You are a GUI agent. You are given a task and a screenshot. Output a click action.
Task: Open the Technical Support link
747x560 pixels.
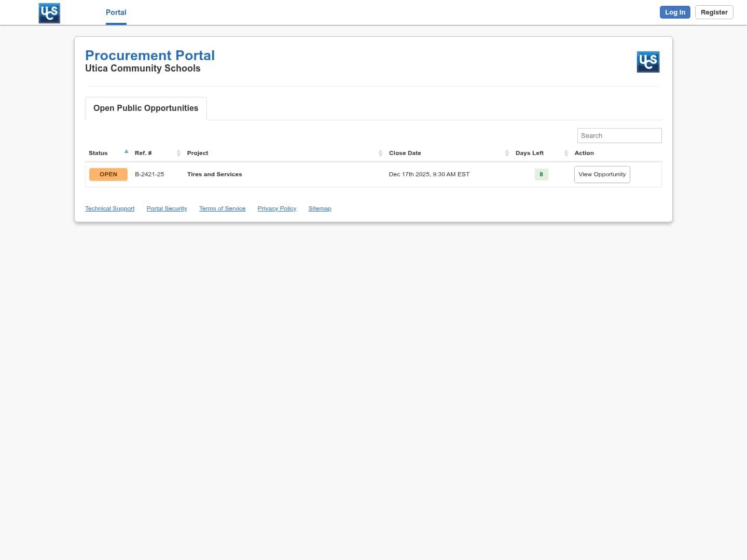(109, 208)
